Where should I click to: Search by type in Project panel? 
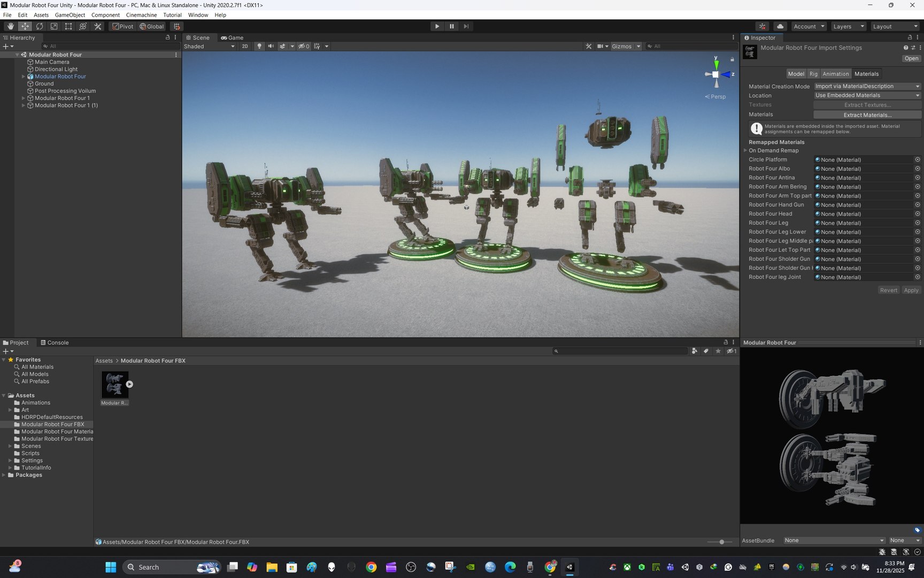coord(694,351)
